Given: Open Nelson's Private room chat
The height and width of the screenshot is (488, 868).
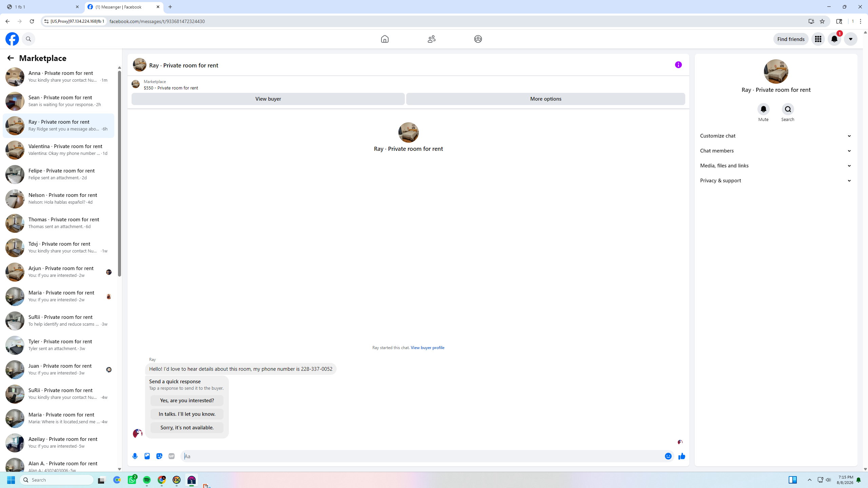Looking at the screenshot, I should (x=58, y=199).
